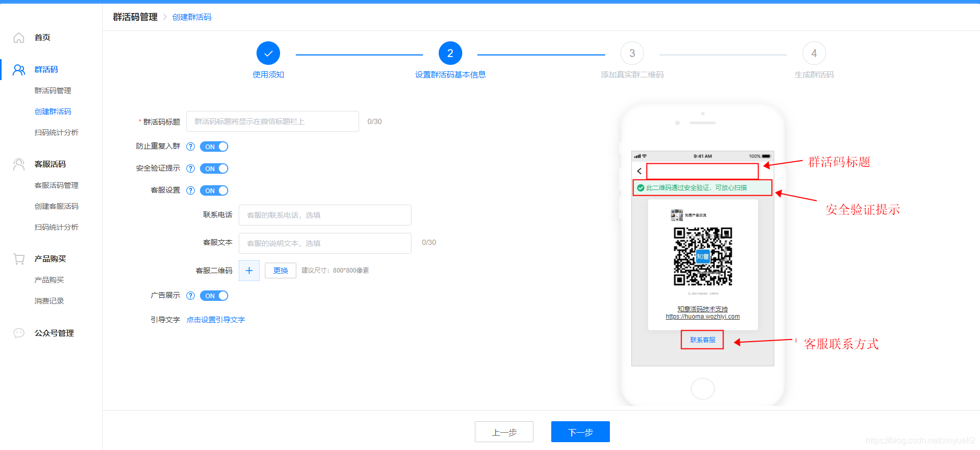Screen dimensions: 980x450
Task: Toggle the 客服设置 switch
Action: 214,190
